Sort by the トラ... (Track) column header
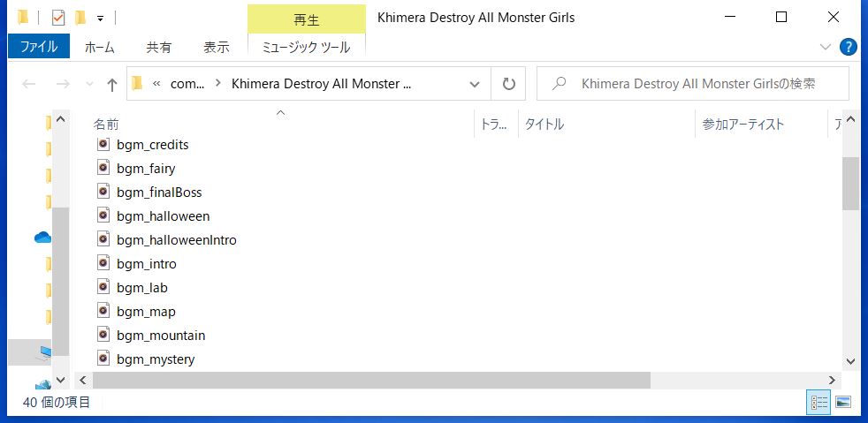 [x=496, y=124]
